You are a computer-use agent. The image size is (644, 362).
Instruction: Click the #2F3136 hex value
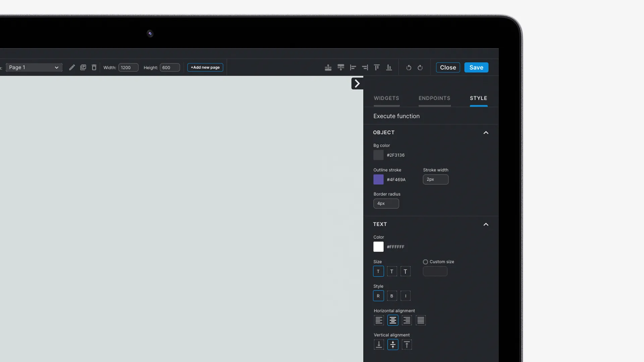395,155
